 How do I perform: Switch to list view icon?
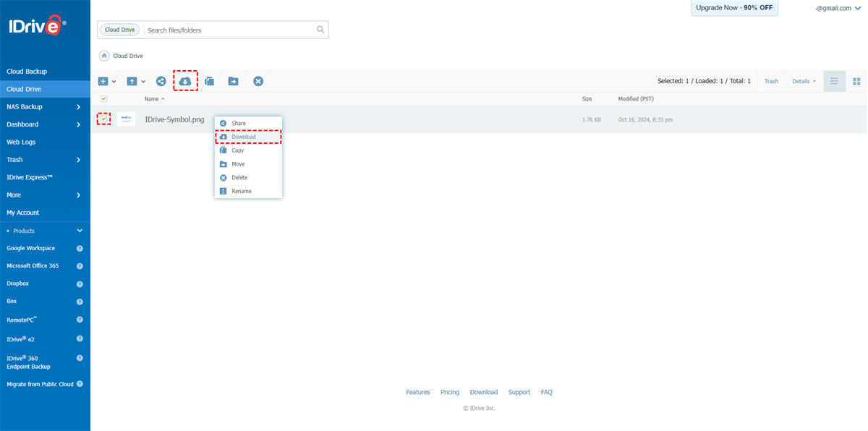click(834, 81)
